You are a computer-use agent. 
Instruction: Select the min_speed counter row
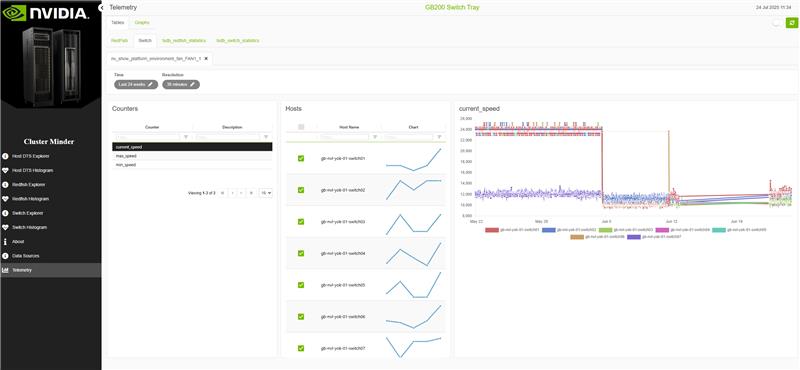click(x=192, y=165)
